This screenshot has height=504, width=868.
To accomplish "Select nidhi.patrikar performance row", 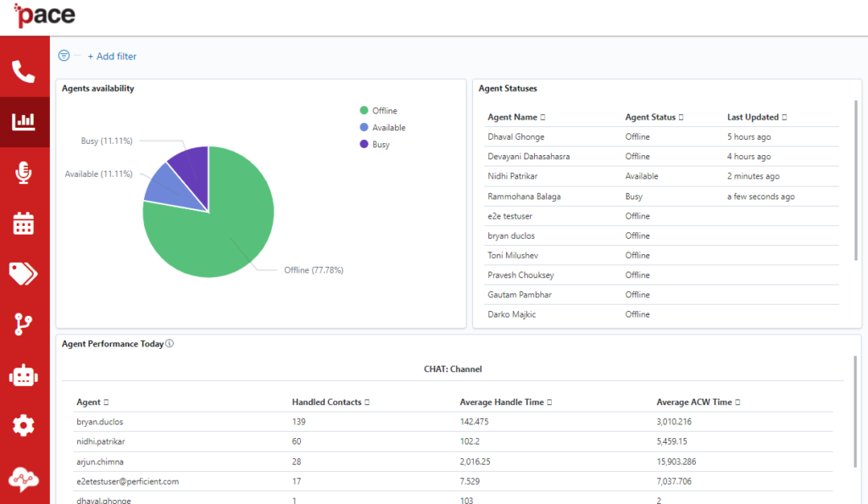I will [x=453, y=441].
